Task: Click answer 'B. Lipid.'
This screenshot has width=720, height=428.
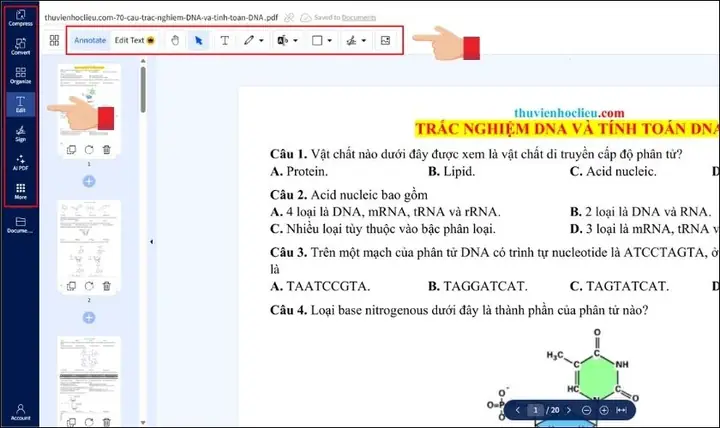Action: 451,171
